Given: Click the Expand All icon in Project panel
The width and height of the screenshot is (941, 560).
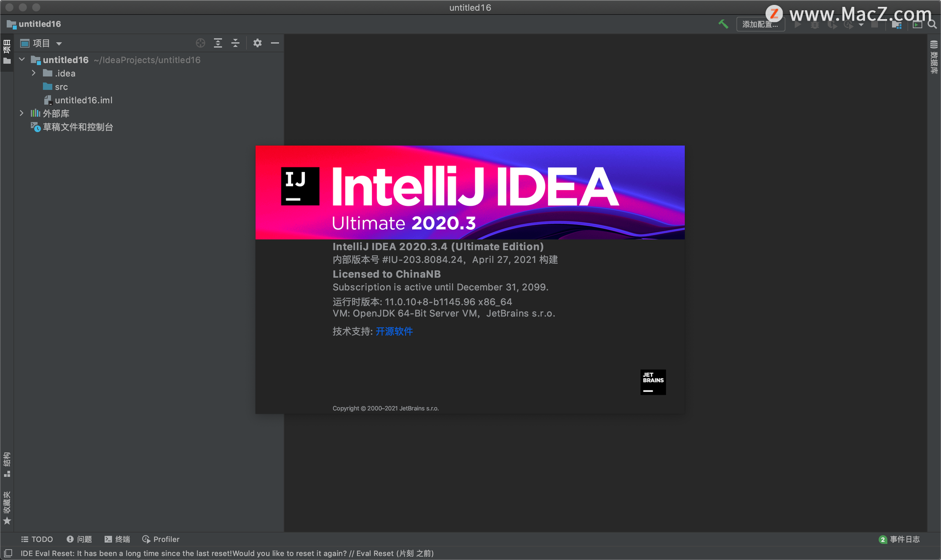Looking at the screenshot, I should click(x=218, y=43).
